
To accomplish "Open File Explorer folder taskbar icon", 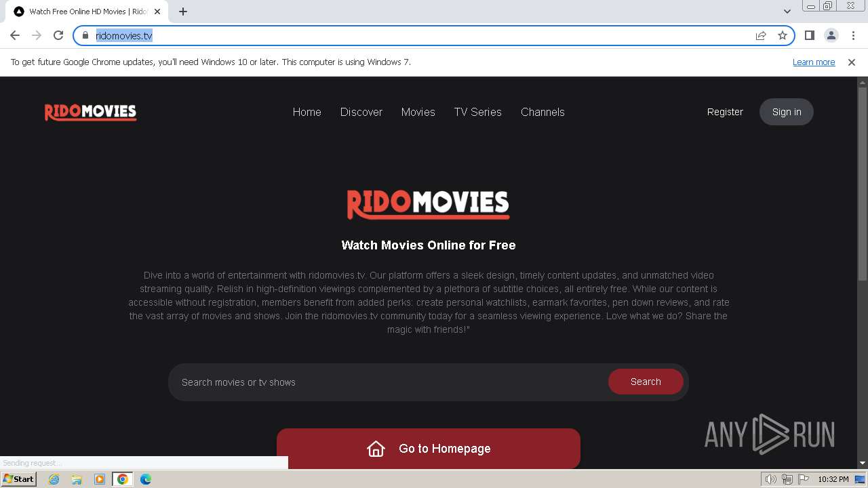I will click(77, 479).
